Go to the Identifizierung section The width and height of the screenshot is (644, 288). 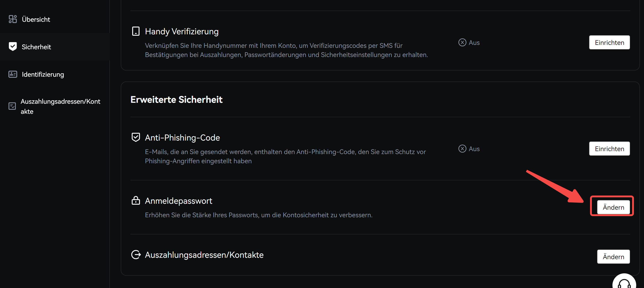pyautogui.click(x=43, y=74)
